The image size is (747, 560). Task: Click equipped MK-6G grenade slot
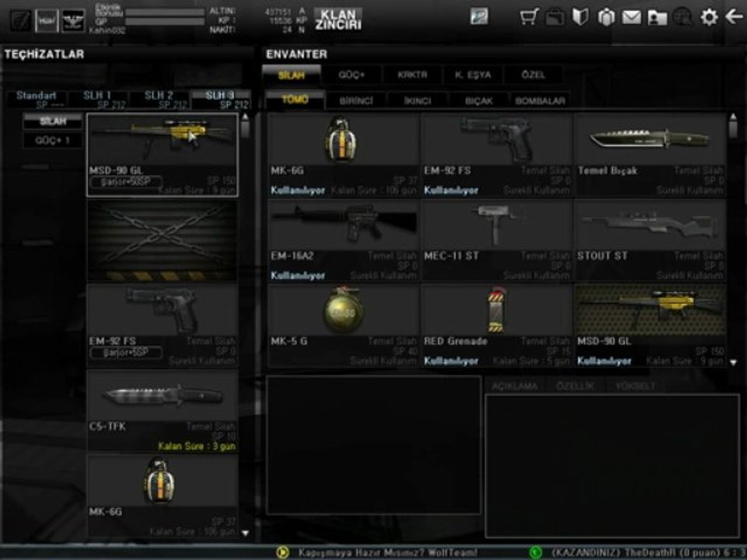click(x=163, y=496)
